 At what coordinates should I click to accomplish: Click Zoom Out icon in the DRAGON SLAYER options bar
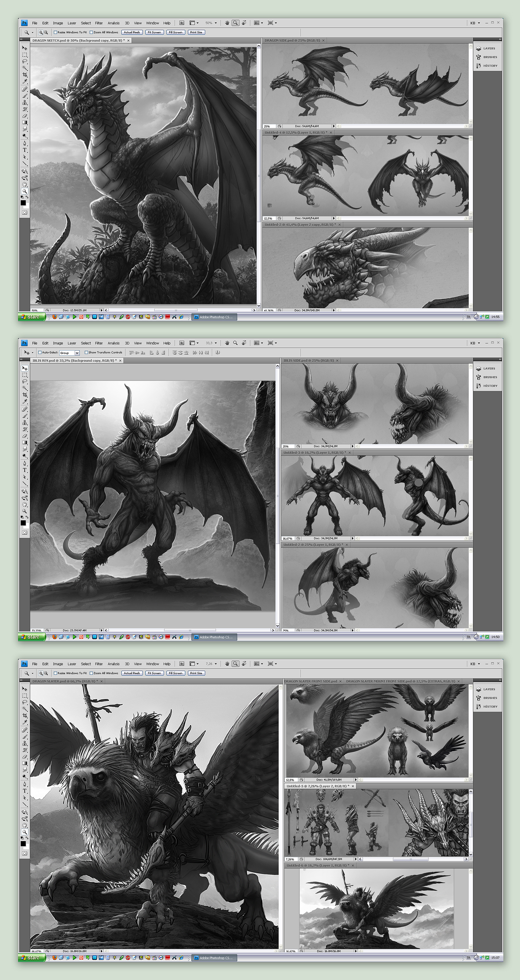pyautogui.click(x=46, y=673)
